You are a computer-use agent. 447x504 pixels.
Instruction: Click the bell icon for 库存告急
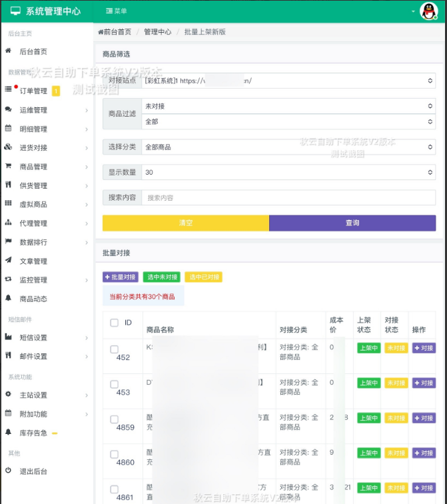(x=9, y=432)
